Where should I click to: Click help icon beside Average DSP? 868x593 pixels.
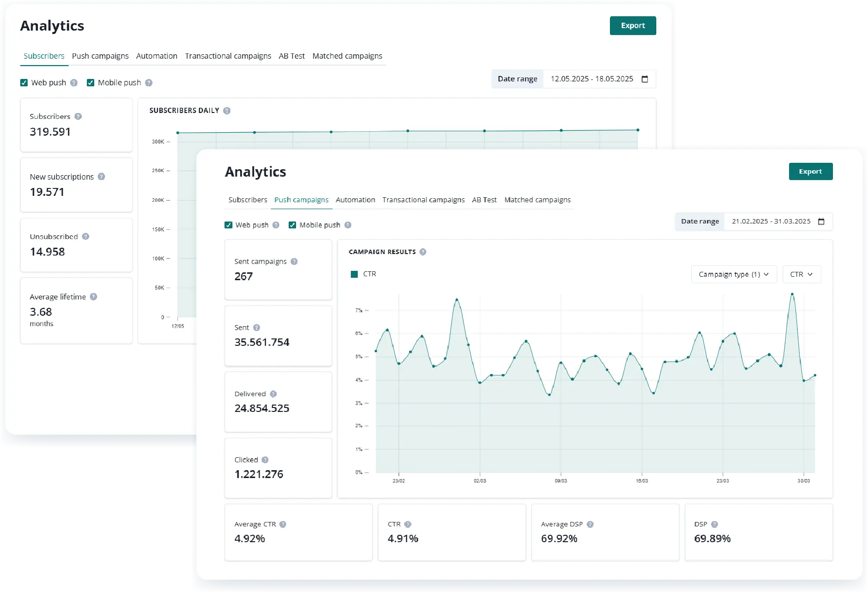pos(590,524)
